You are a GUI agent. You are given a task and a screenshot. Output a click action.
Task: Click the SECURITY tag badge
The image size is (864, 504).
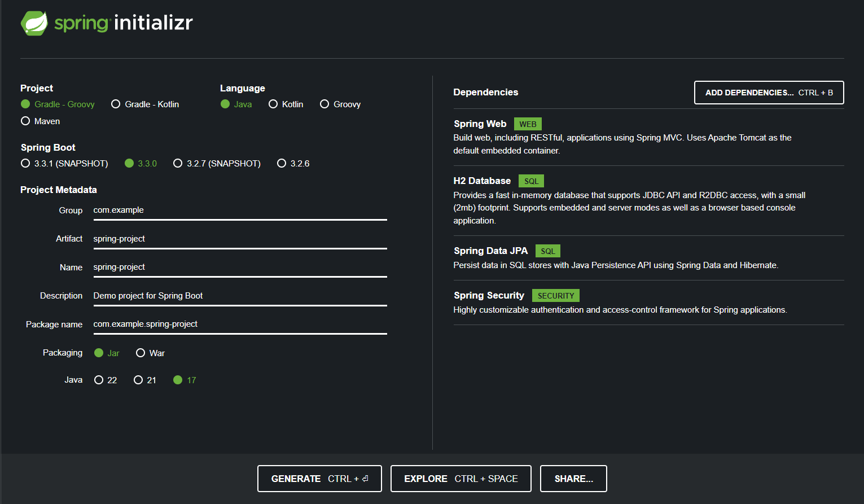click(555, 296)
